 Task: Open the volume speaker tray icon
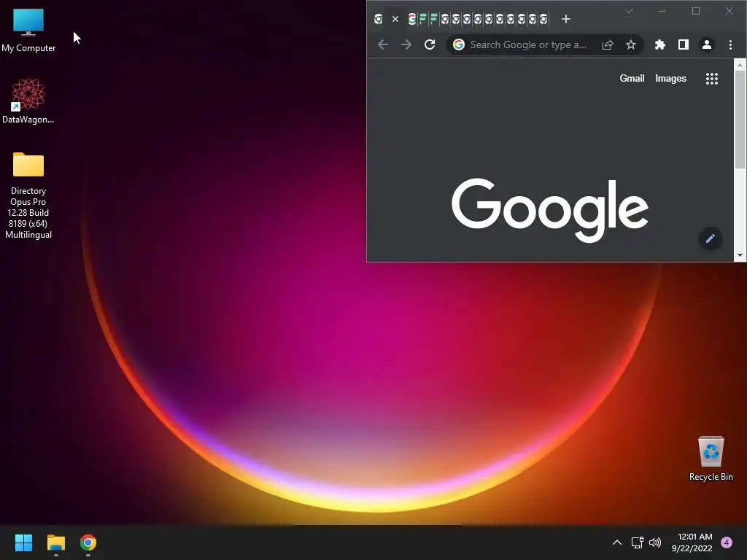[655, 542]
